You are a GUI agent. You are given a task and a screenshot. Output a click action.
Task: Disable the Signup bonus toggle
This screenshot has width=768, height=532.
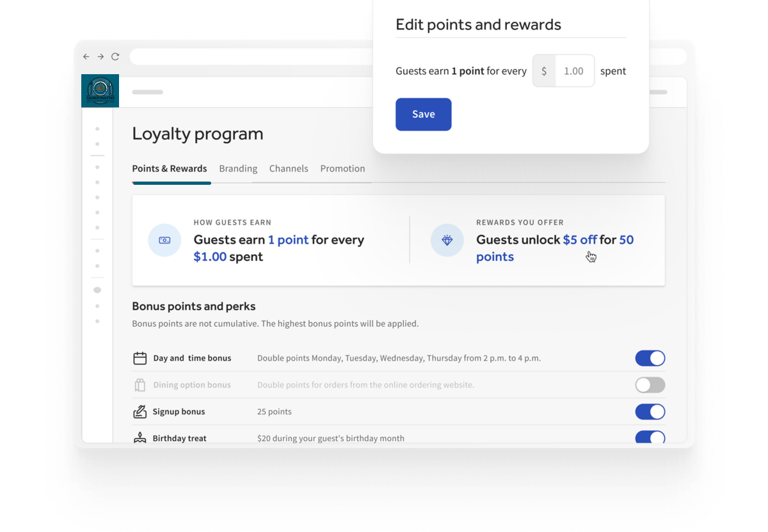650,412
